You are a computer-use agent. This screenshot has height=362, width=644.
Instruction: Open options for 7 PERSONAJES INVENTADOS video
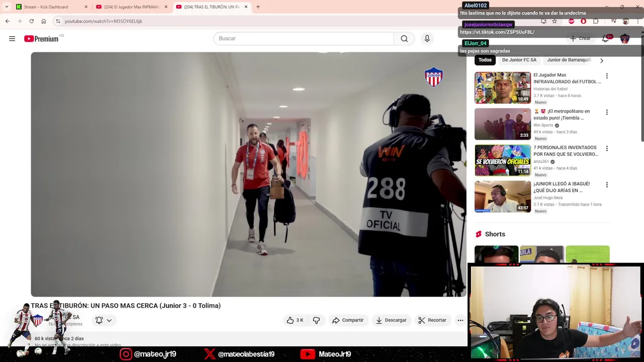[607, 148]
